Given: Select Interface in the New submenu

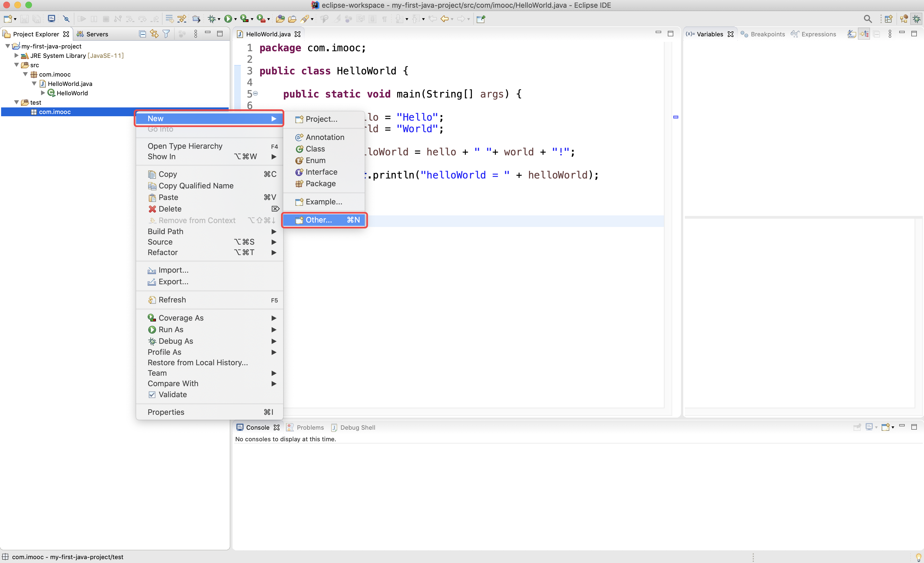Looking at the screenshot, I should tap(324, 172).
